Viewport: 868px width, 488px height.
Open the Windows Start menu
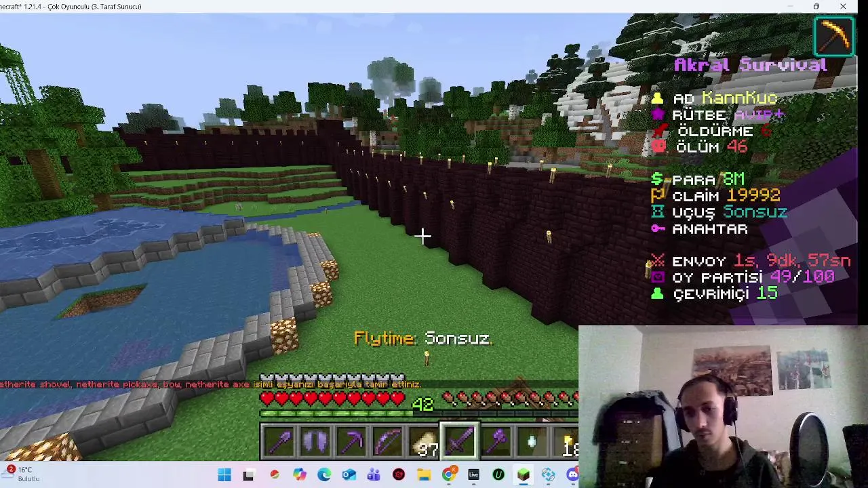click(224, 475)
